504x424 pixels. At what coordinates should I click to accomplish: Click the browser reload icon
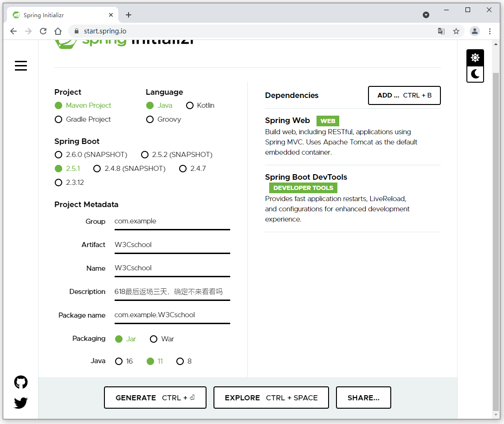tap(43, 31)
